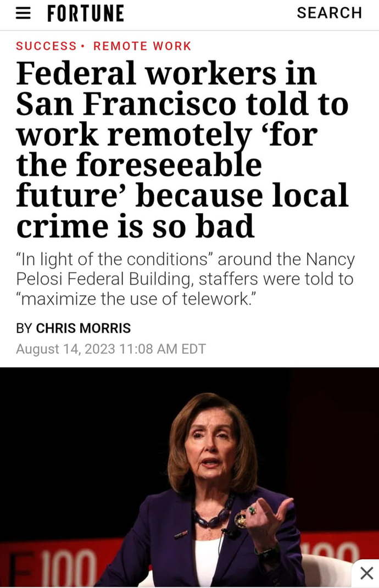
Task: Click the '11:08 AM EDT' time text
Action: [x=163, y=349]
